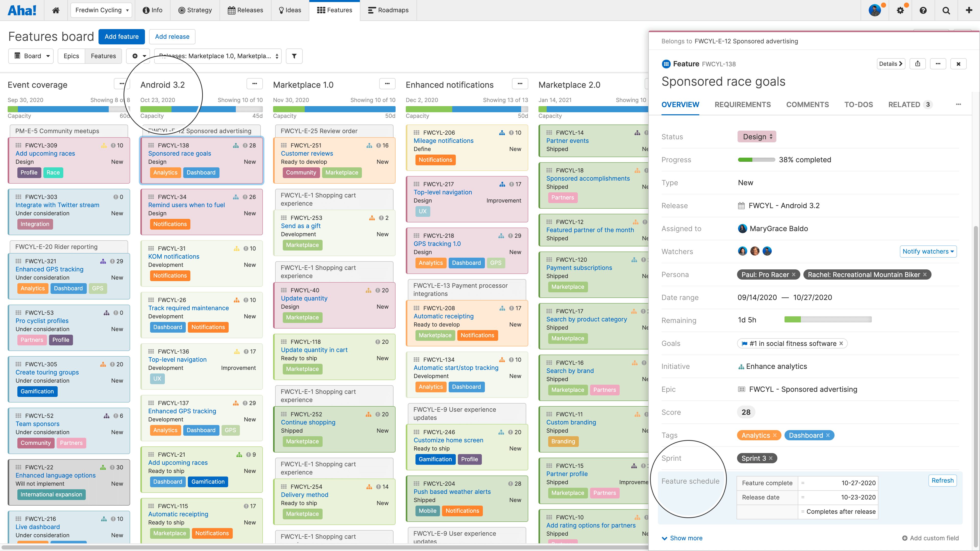Switch board view to Epics

[x=71, y=56]
